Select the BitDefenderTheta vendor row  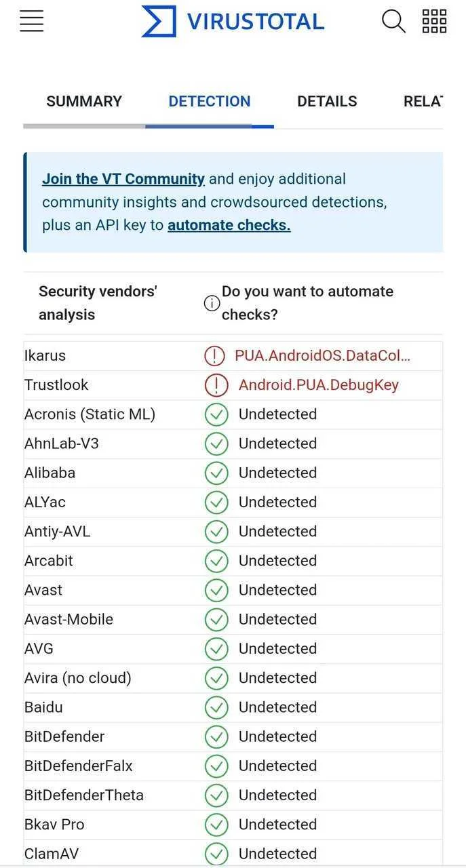coord(233,795)
